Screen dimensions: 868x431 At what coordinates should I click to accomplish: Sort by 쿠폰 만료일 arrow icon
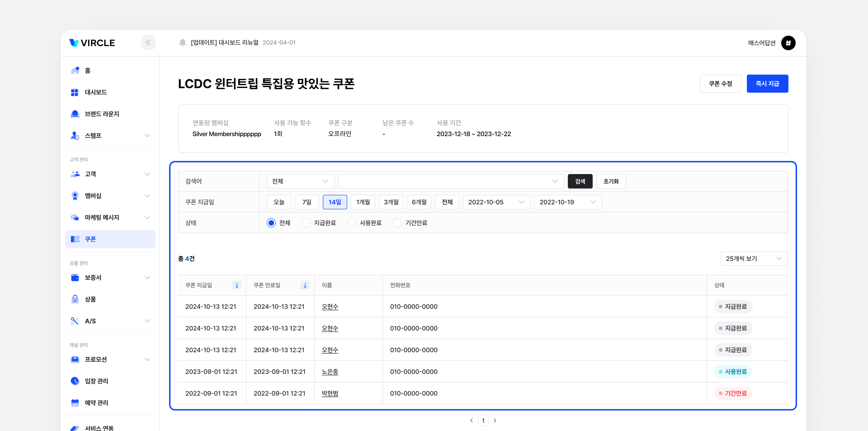coord(305,285)
